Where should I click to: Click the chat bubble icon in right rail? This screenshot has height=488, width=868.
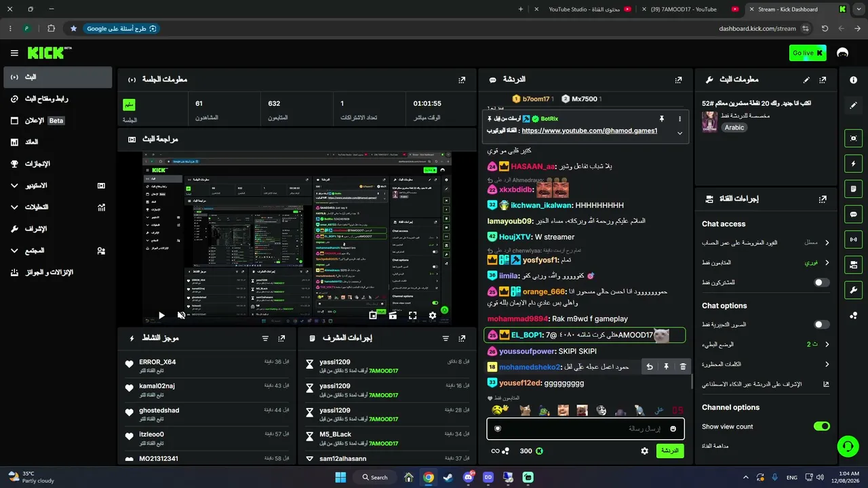[853, 214]
